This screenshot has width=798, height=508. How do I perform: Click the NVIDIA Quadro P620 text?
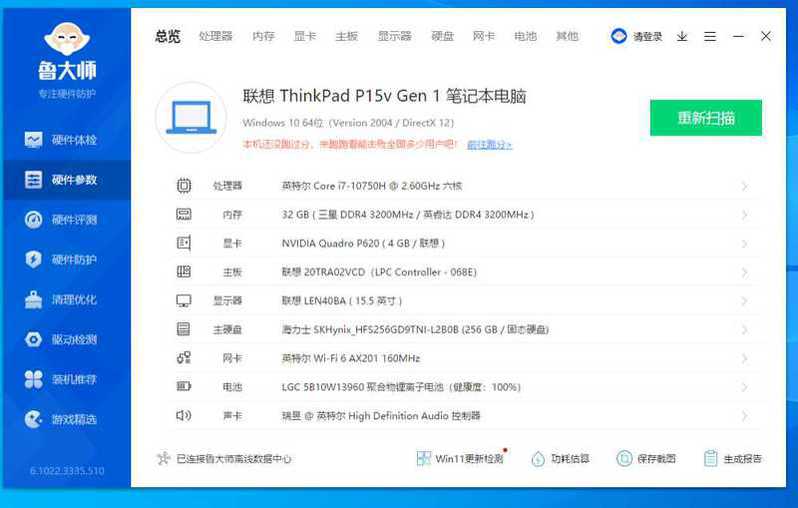(x=363, y=243)
